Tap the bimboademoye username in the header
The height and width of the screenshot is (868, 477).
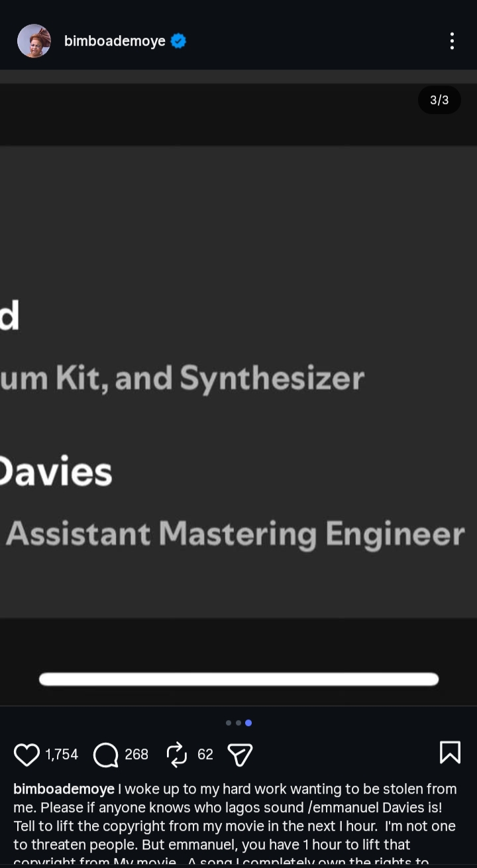click(115, 41)
